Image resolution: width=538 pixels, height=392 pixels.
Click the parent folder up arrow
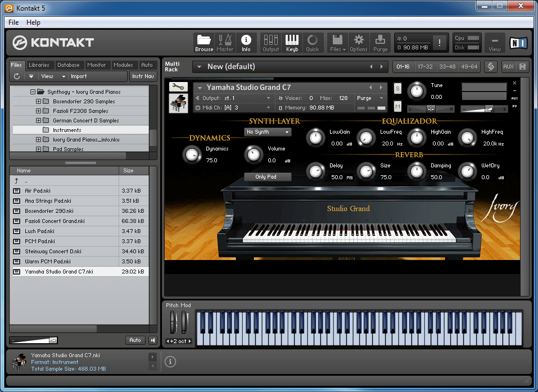coord(16,181)
